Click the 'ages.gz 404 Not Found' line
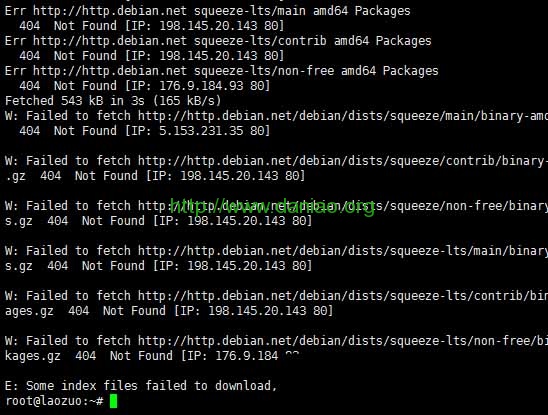Screen dimensions: 548x415 coord(169,311)
